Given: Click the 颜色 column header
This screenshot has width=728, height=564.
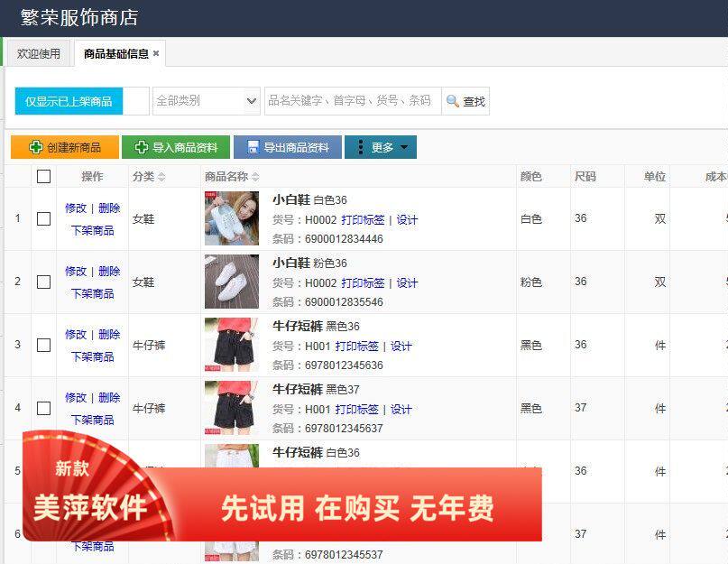Looking at the screenshot, I should point(530,177).
